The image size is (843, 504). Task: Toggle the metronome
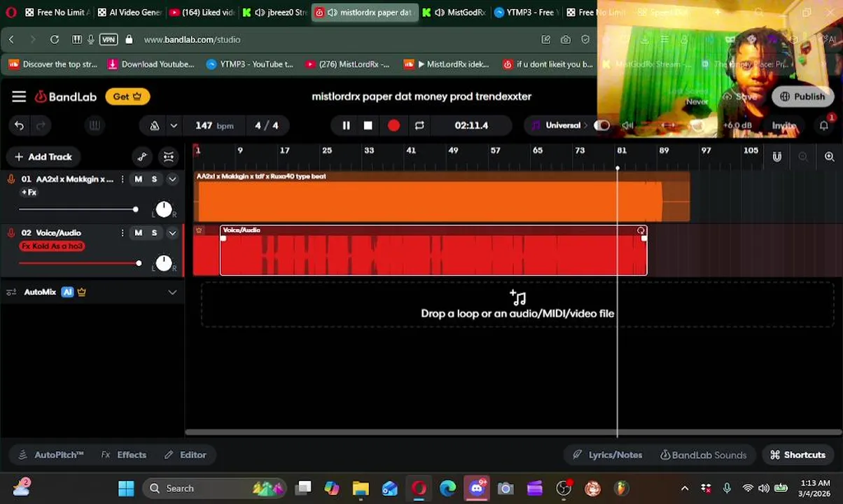pyautogui.click(x=154, y=125)
